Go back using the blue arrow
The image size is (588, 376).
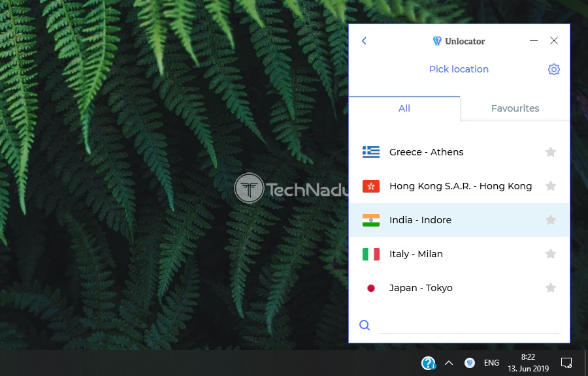[364, 41]
